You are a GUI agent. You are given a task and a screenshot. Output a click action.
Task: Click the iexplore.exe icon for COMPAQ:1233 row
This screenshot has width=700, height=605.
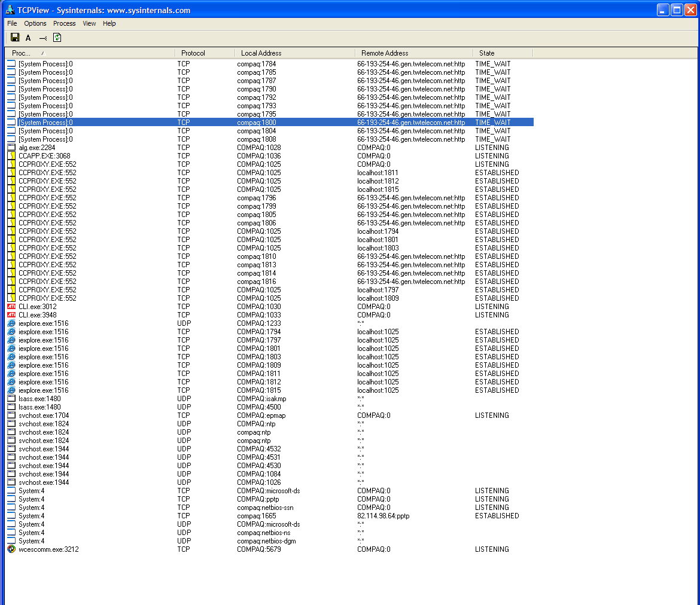(11, 323)
